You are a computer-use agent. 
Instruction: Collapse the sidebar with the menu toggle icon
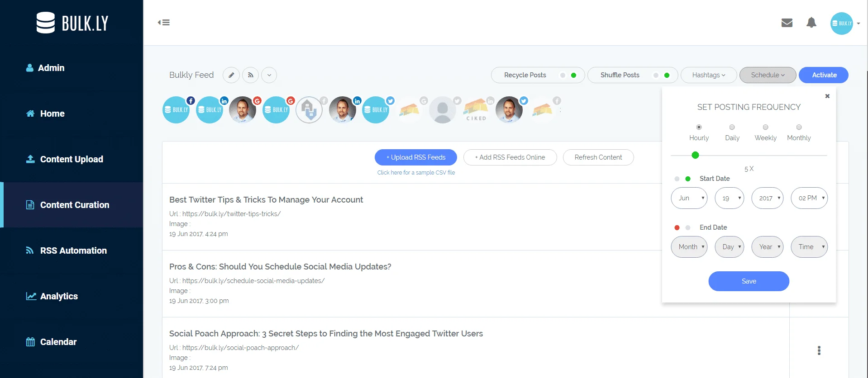164,23
